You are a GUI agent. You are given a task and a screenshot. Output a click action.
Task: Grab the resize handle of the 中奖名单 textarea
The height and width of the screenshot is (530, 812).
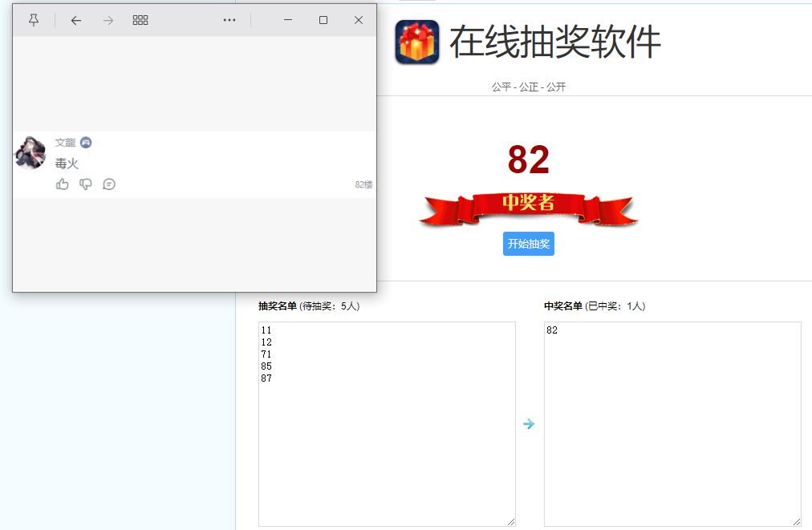(x=797, y=522)
